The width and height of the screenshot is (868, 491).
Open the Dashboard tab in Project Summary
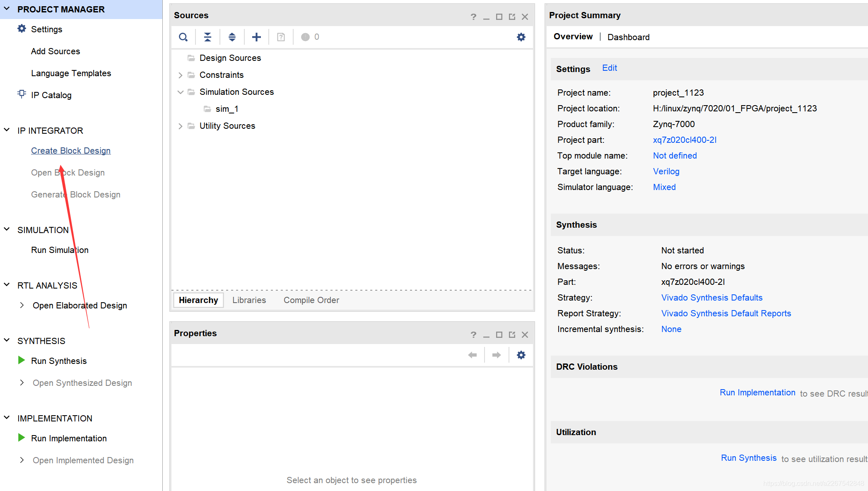pyautogui.click(x=628, y=37)
